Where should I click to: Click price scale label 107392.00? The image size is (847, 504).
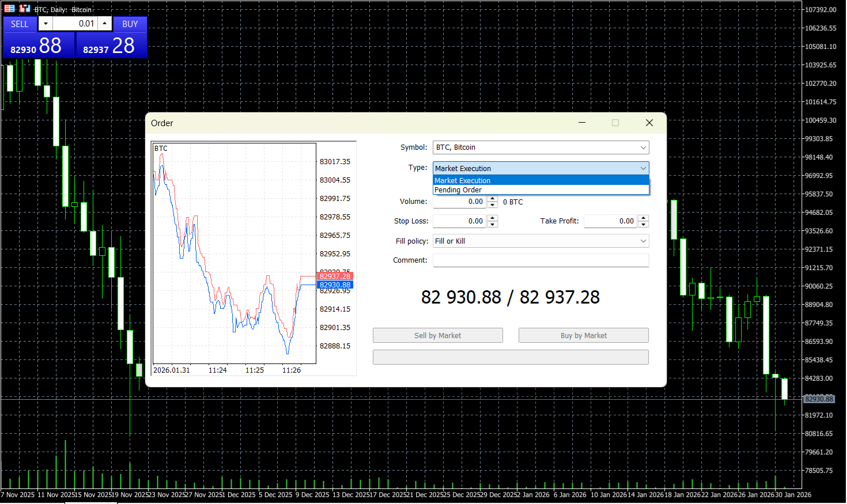pos(820,10)
